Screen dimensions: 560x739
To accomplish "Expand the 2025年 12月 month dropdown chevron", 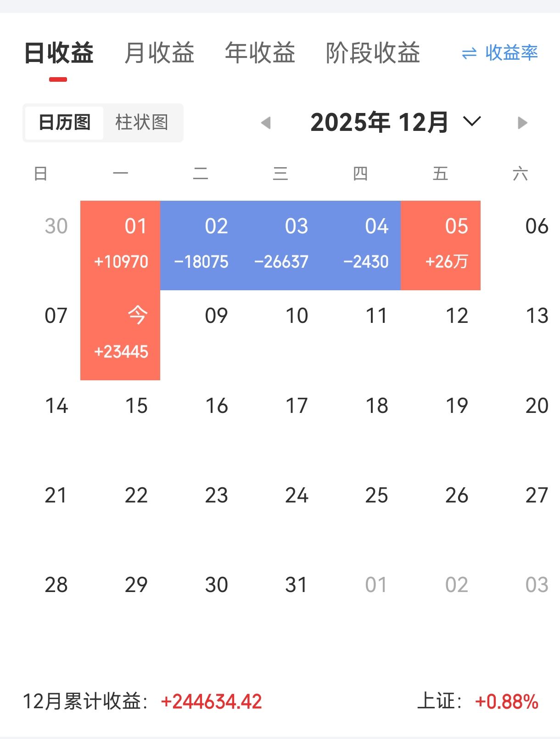I will coord(471,122).
